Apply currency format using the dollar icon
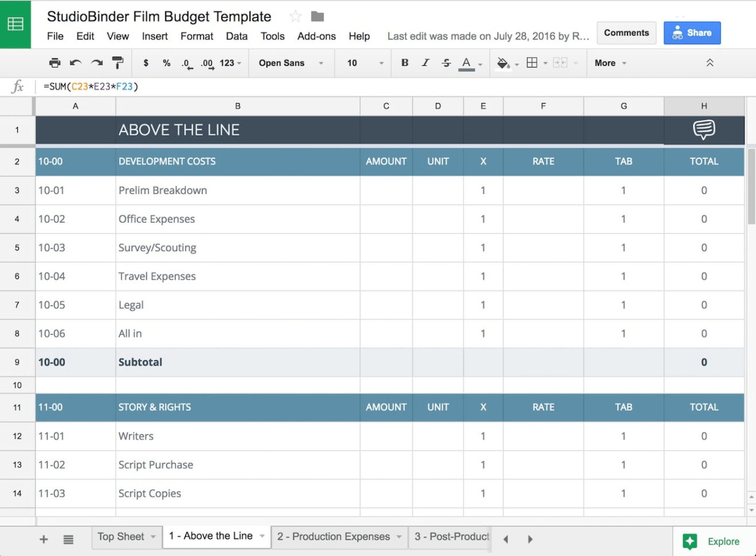 146,63
